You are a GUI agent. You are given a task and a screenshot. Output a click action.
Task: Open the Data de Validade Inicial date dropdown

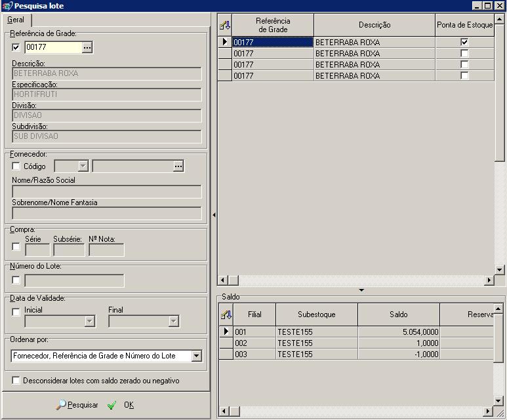tap(89, 321)
